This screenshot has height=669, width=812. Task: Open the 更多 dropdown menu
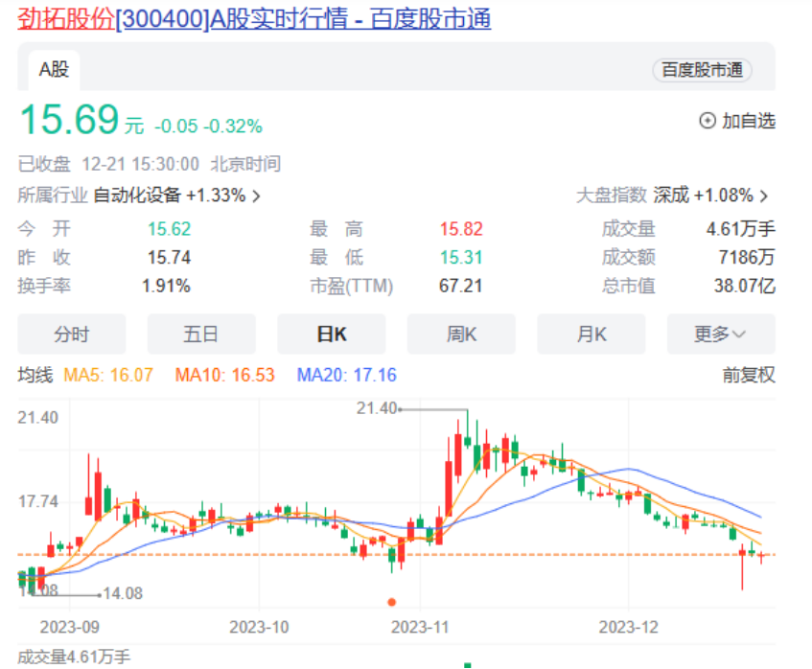721,334
